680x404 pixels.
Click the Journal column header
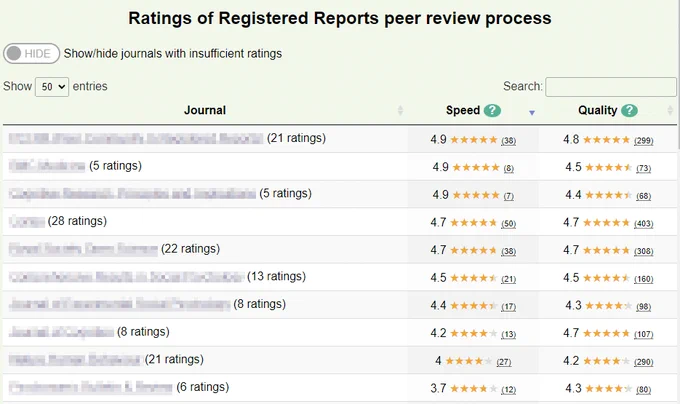(205, 110)
